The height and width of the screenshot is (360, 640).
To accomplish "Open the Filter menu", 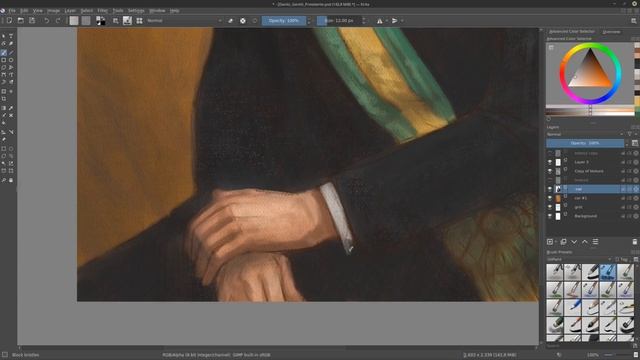I will pyautogui.click(x=102, y=11).
